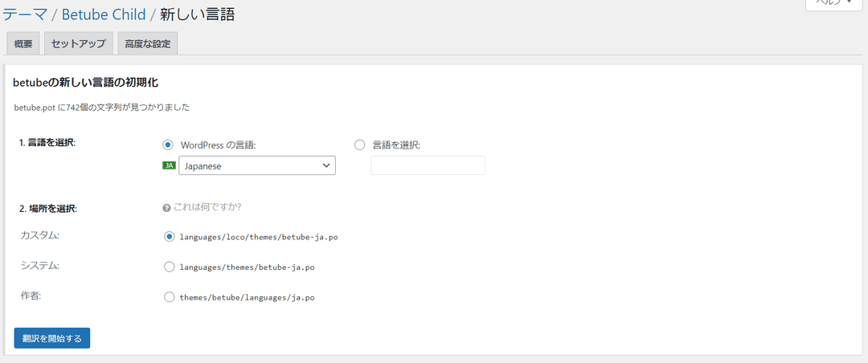
Task: Go to the 高度な設定 tab
Action: pos(147,44)
